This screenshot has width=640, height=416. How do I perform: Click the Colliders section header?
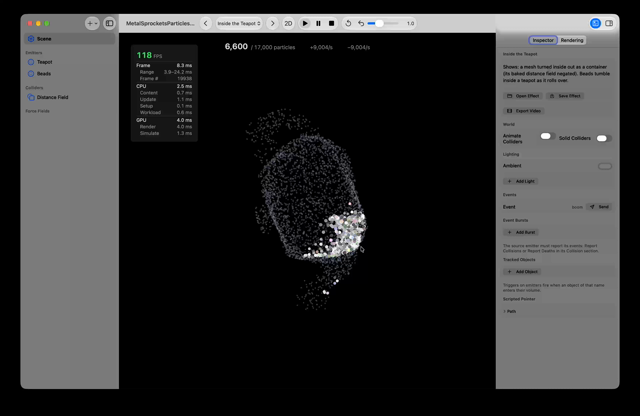(34, 88)
